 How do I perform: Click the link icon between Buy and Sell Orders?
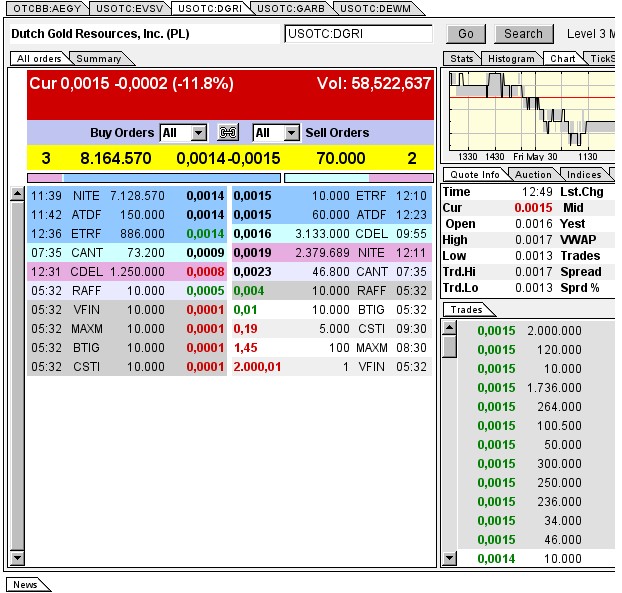pos(228,133)
